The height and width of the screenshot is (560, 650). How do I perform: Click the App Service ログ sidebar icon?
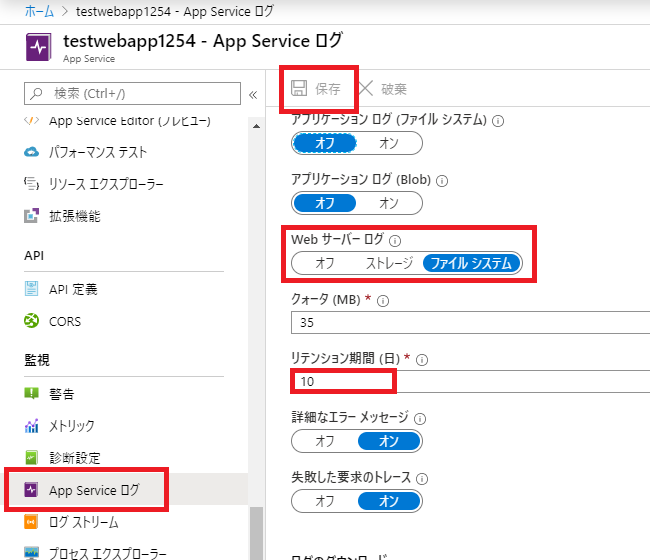[32, 490]
